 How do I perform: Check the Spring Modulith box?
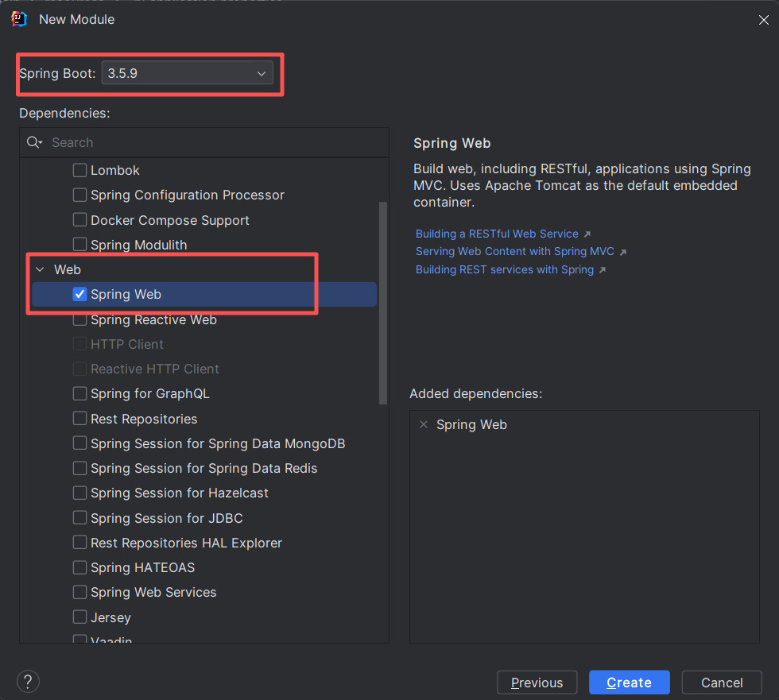coord(79,244)
